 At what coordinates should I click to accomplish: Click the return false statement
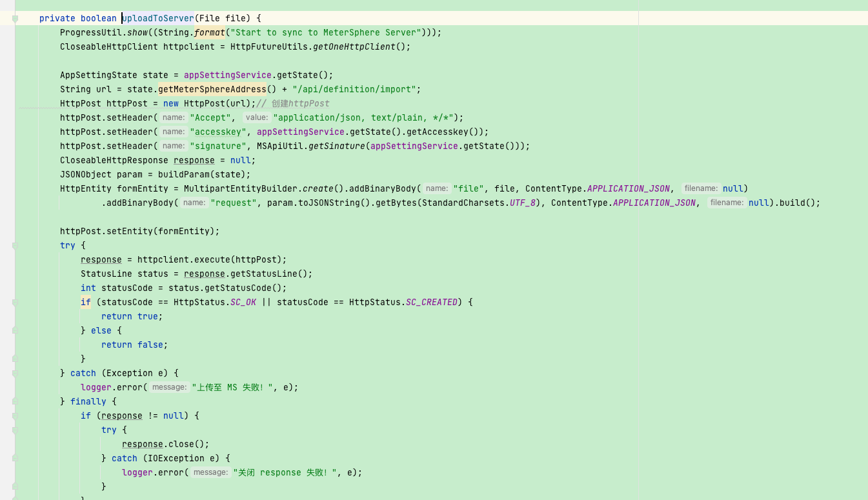[x=135, y=345]
